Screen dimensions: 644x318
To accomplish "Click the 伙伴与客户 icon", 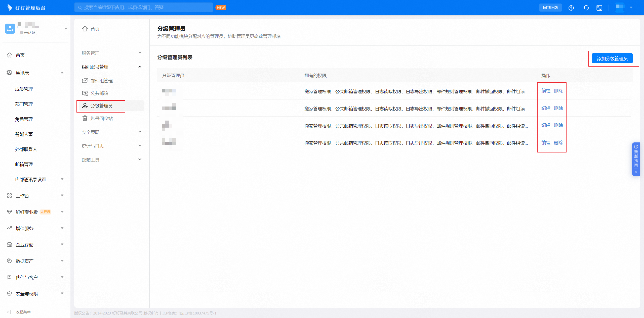I will tap(9, 277).
